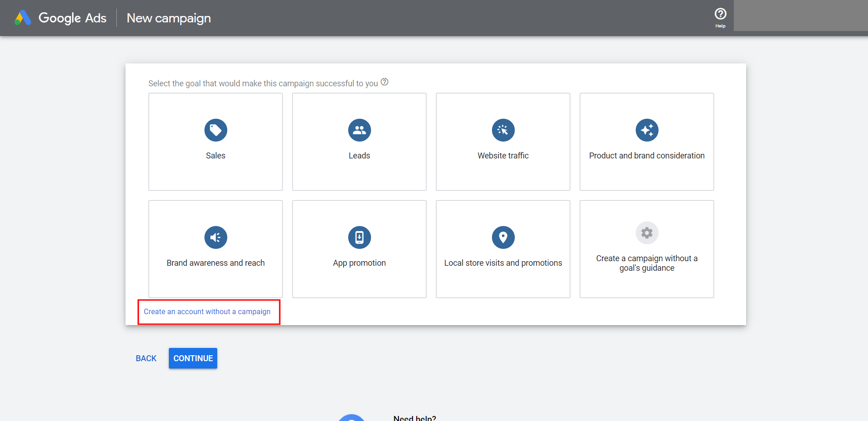Choose Brand awareness and reach label
868x421 pixels.
point(216,263)
